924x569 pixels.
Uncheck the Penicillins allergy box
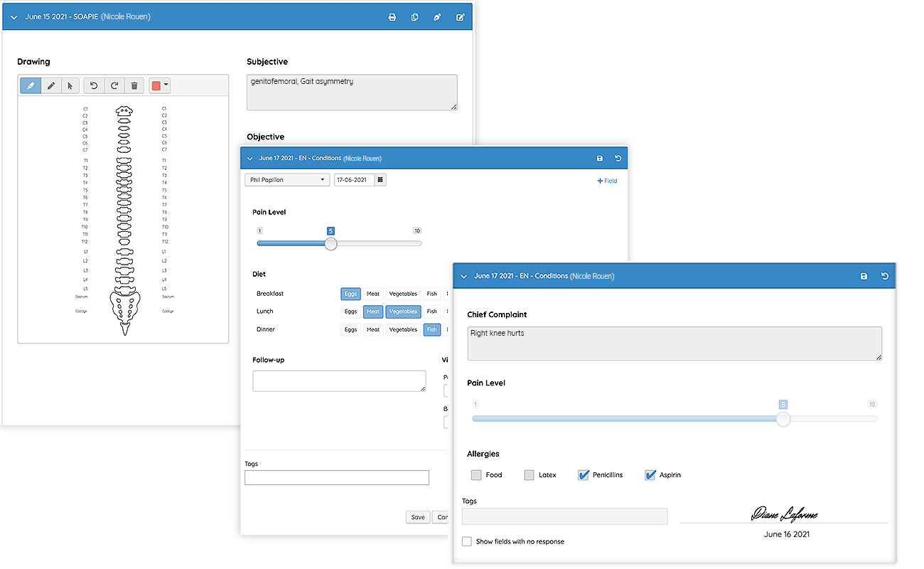pyautogui.click(x=583, y=475)
